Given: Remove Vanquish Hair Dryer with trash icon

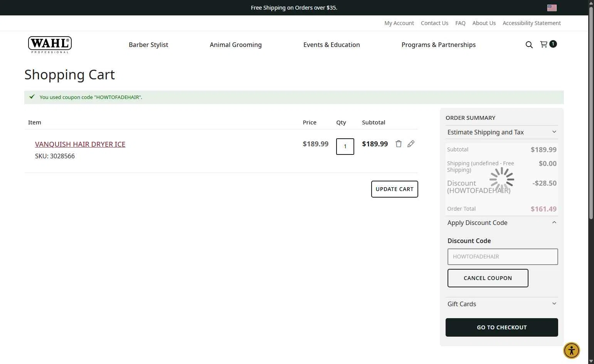Looking at the screenshot, I should tap(399, 144).
